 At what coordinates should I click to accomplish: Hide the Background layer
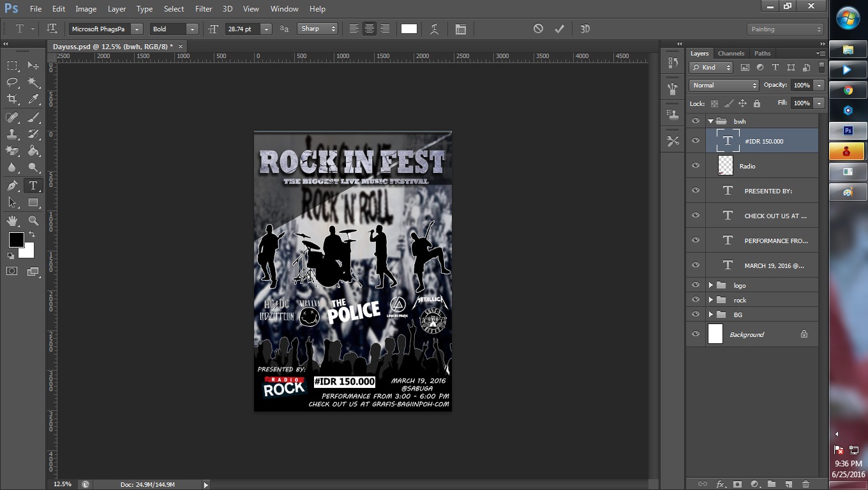pos(695,334)
